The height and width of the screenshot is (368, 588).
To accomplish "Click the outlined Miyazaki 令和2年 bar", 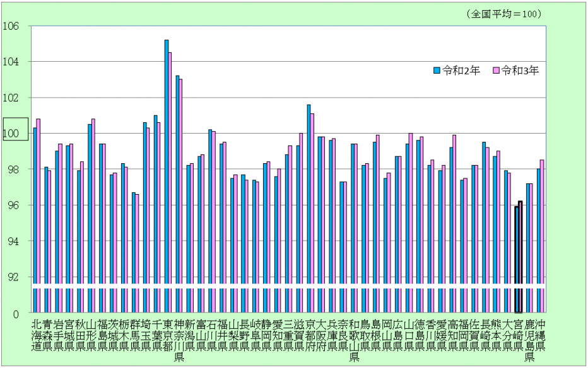I will point(516,260).
